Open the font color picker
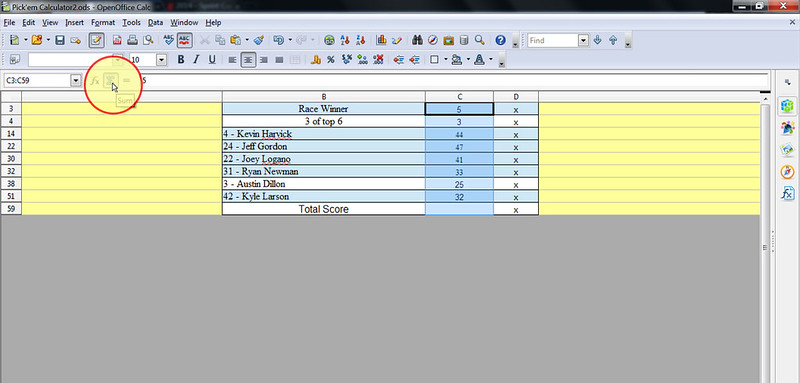This screenshot has width=800, height=383. click(x=479, y=60)
